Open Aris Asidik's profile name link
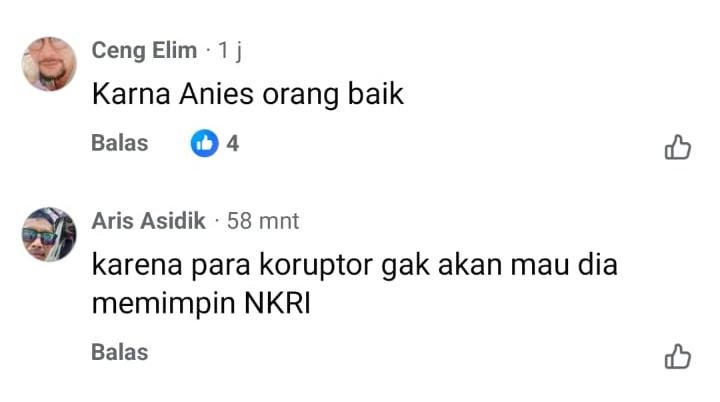 [148, 221]
